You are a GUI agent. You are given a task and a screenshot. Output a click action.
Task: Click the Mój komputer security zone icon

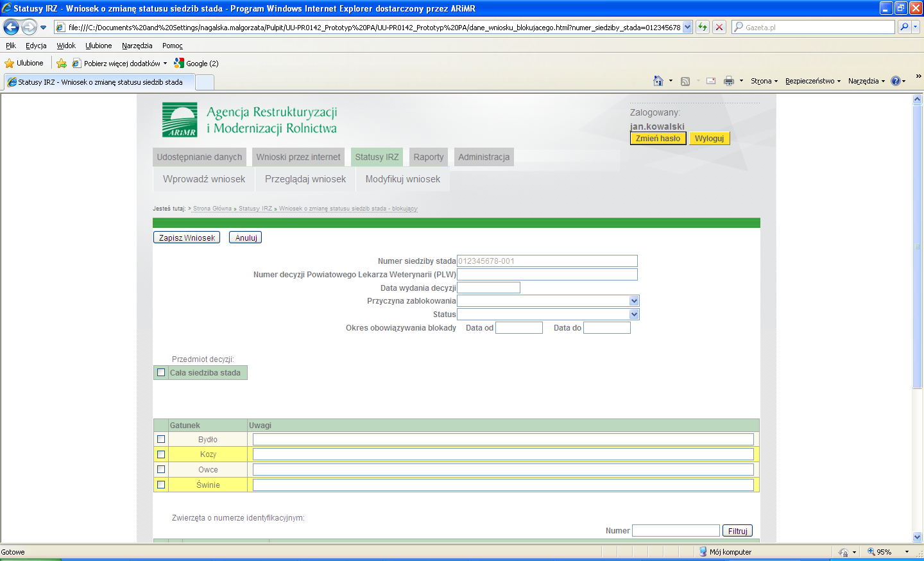pyautogui.click(x=703, y=551)
